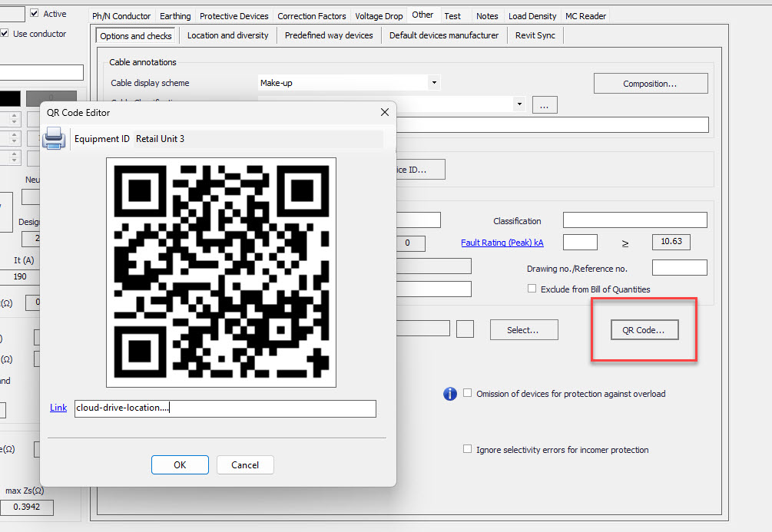
Task: Click the Select... button
Action: click(x=524, y=330)
